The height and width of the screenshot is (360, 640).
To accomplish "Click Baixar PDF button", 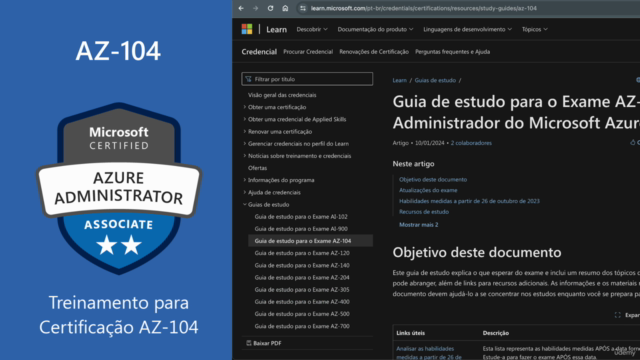I will tap(264, 343).
